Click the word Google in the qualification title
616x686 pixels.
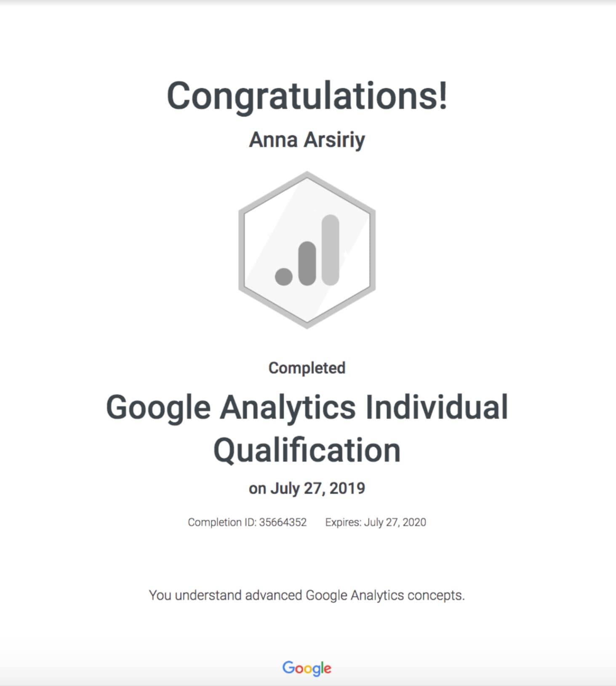(158, 408)
